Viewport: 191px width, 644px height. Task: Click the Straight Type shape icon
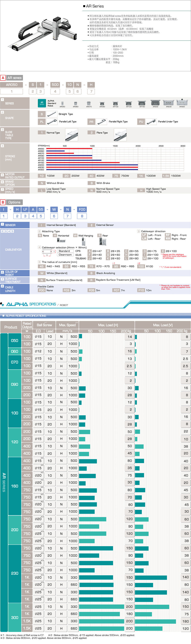click(51, 114)
